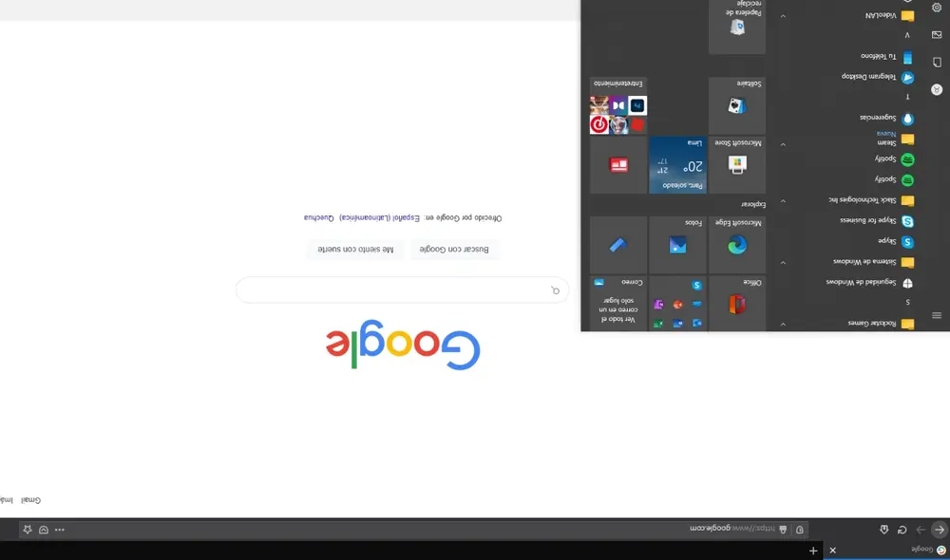The image size is (950, 560).
Task: Open the browser's three-dot settings menu
Action: point(60,530)
